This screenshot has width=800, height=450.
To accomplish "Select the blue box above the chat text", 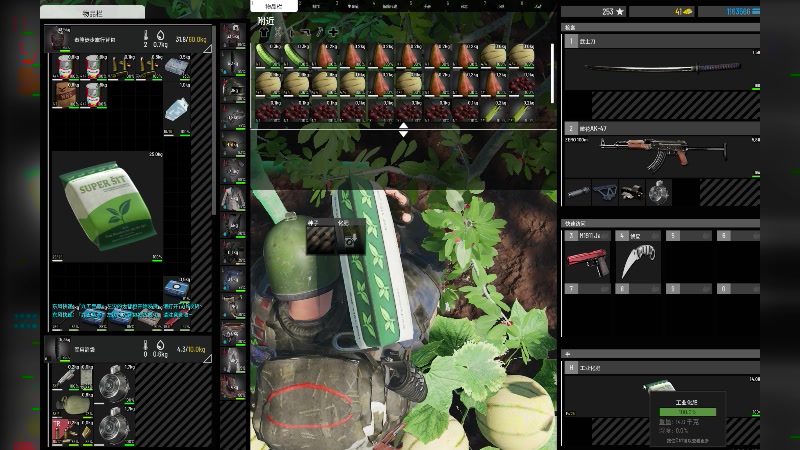I will (x=177, y=290).
